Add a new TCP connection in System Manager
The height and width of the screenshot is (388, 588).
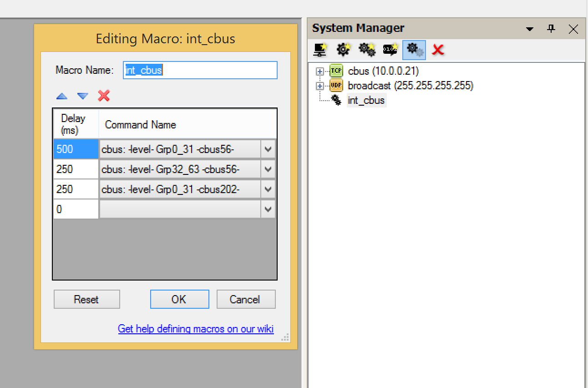[320, 50]
